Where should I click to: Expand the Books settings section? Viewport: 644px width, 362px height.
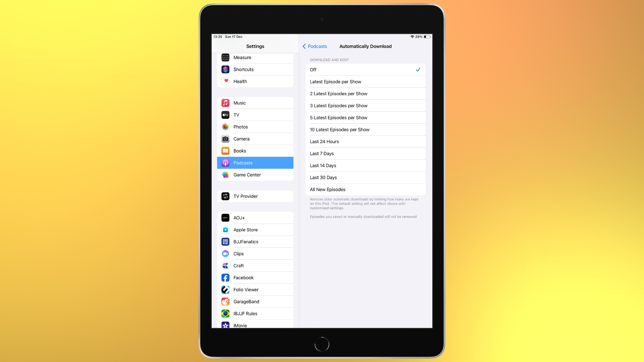click(255, 151)
